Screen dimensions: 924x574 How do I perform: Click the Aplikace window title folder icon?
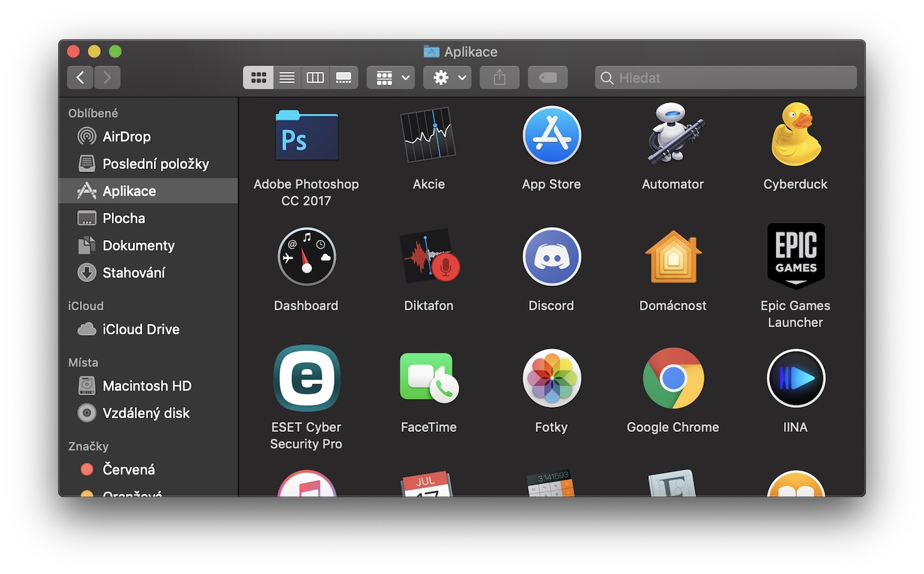[431, 52]
